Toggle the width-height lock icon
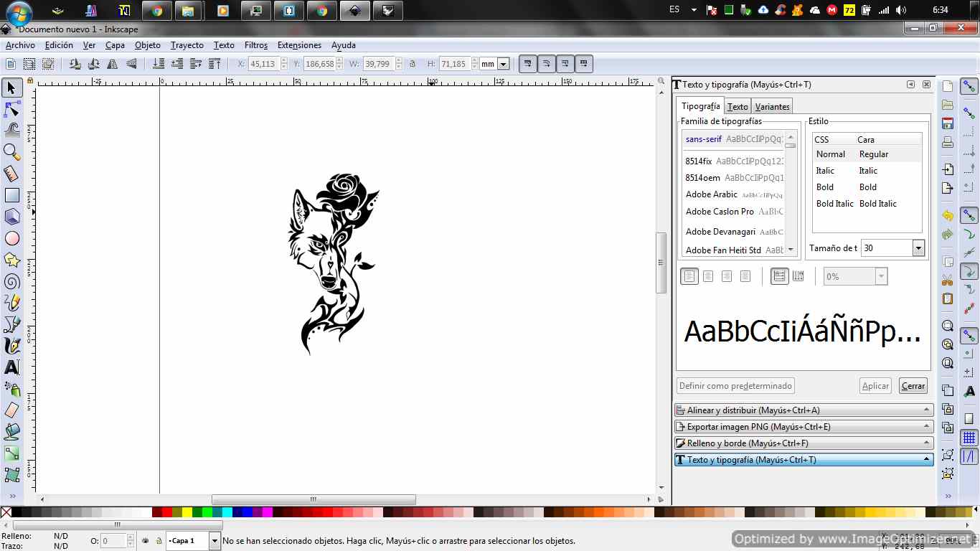Image resolution: width=980 pixels, height=551 pixels. point(413,64)
